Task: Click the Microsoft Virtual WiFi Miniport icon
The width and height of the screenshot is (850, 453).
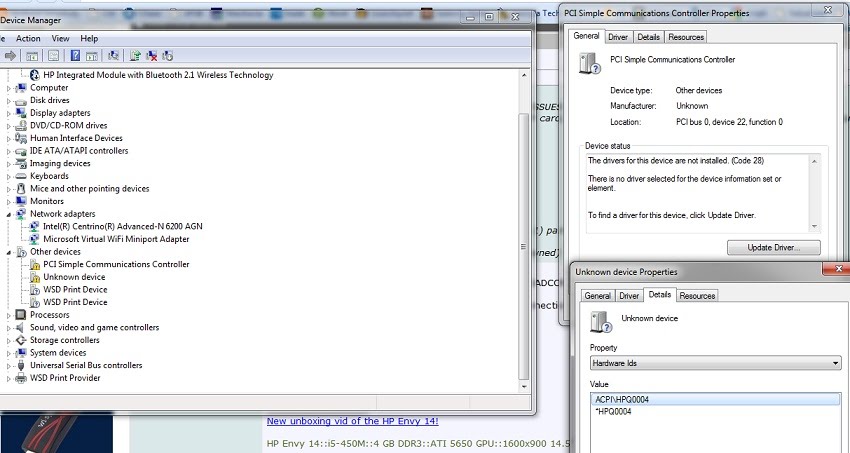Action: pyautogui.click(x=35, y=239)
